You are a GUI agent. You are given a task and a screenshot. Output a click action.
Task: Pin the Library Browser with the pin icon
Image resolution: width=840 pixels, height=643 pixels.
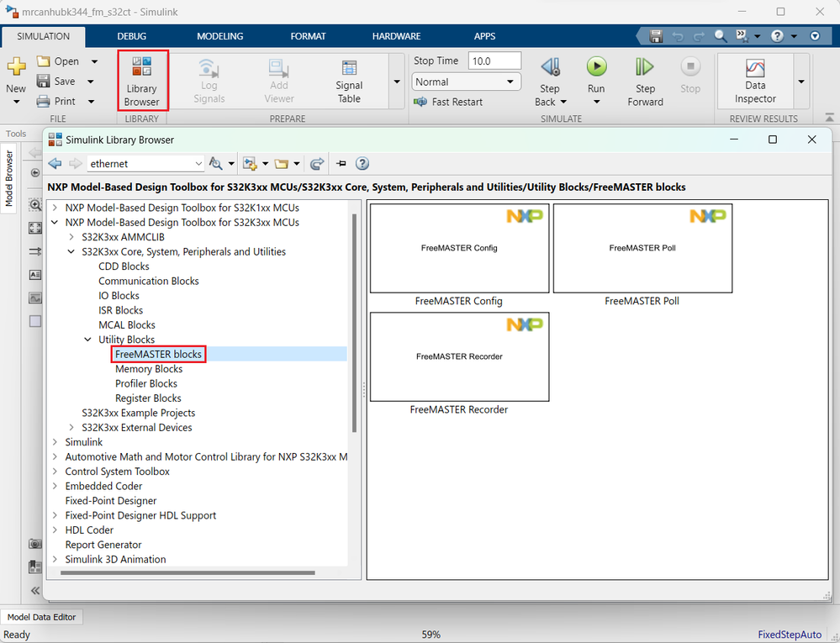coord(341,163)
